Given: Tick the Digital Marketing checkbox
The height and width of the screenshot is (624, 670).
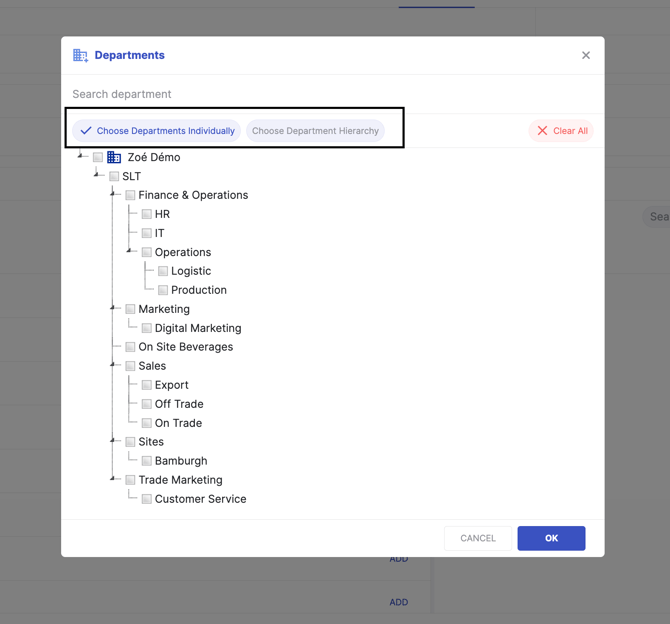Looking at the screenshot, I should (x=146, y=328).
